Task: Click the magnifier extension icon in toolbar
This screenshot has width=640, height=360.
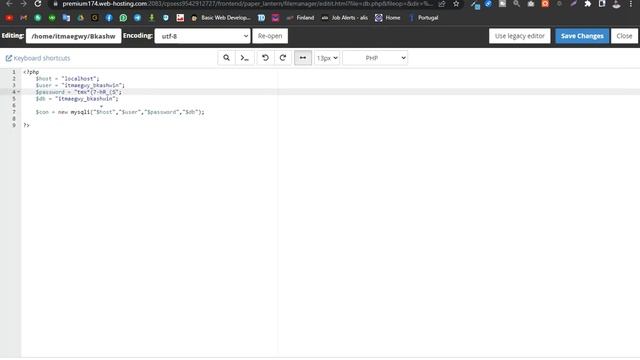Action: coord(516,4)
